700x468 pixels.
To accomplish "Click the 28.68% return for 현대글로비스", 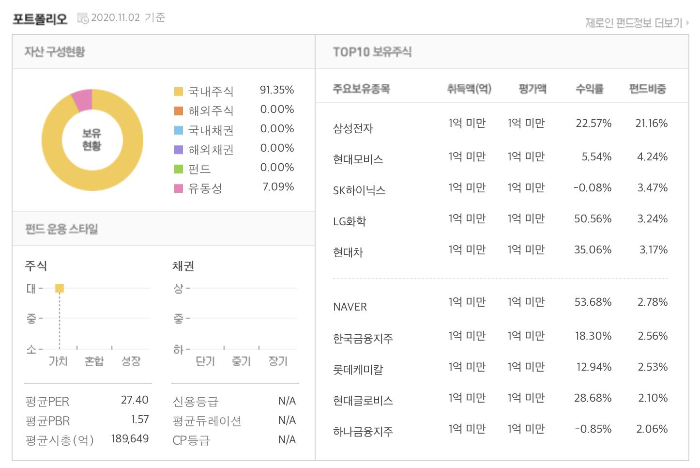I will click(592, 398).
